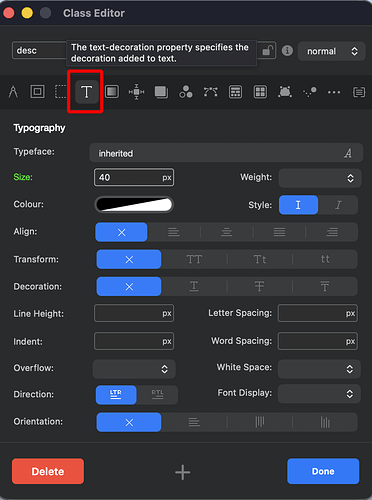Open the table layout tab icon
Screen dimensions: 372x500
[x=235, y=92]
